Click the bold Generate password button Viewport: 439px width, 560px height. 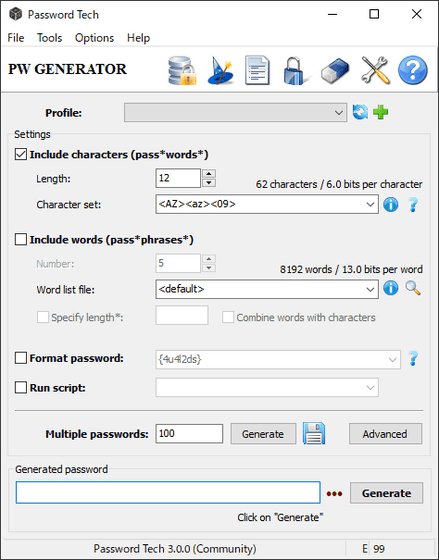[x=386, y=493]
